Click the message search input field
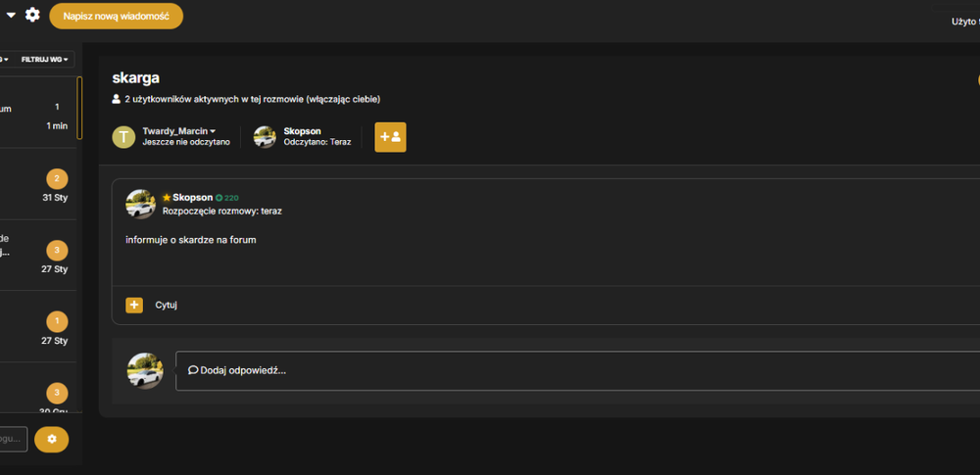Screen dimensions: 980x475 click(13, 440)
